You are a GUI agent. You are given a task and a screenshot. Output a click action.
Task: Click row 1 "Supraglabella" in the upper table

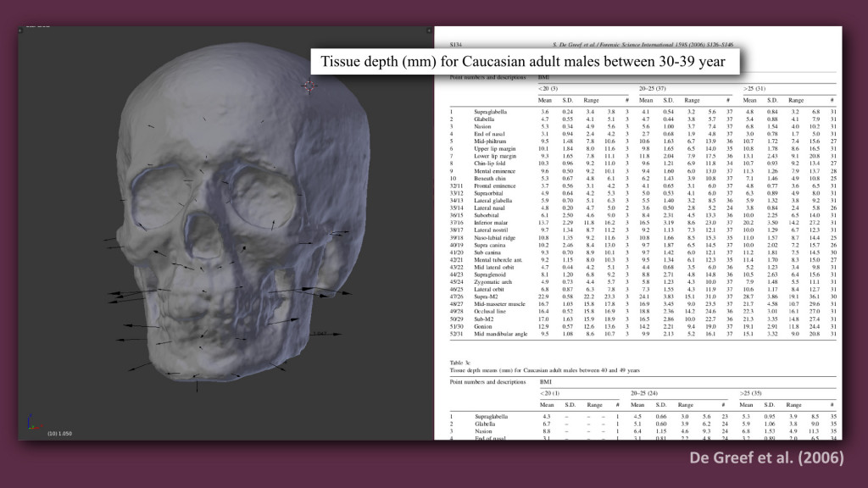(x=643, y=112)
